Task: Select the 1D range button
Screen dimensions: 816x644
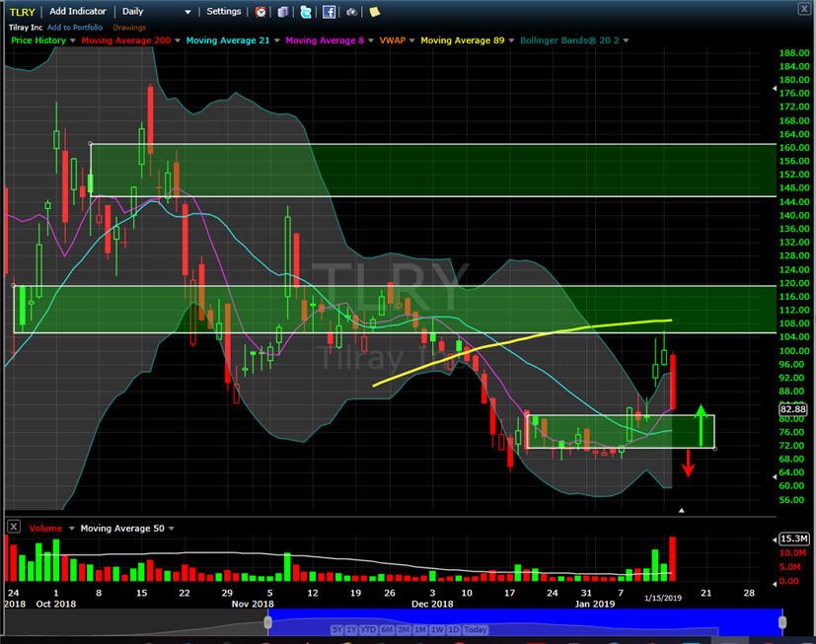Action: point(453,629)
